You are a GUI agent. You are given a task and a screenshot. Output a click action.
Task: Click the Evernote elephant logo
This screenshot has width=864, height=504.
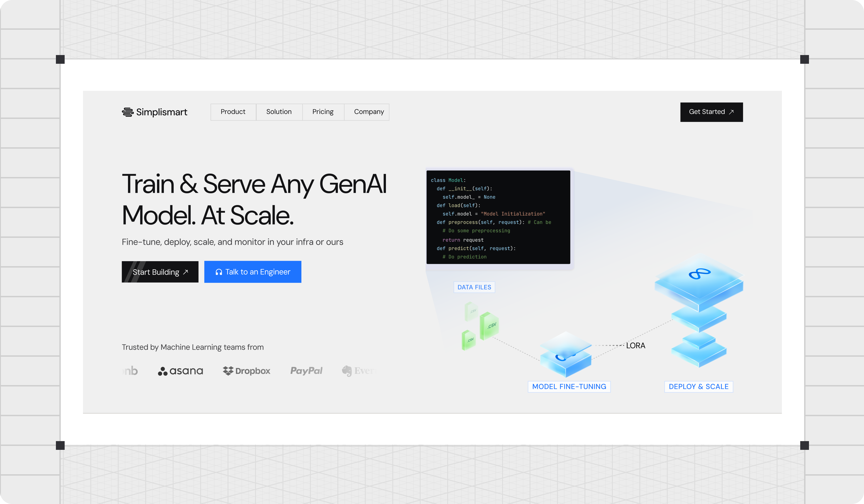[x=347, y=371]
